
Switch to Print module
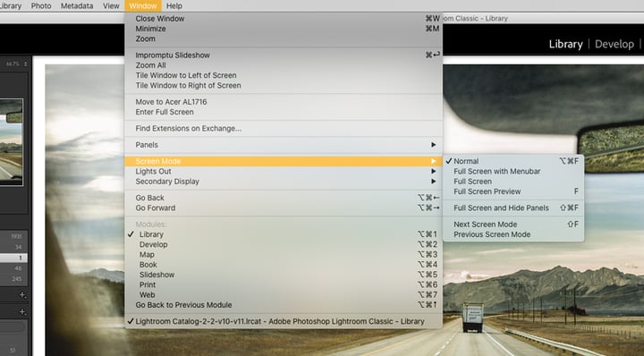tap(284, 284)
